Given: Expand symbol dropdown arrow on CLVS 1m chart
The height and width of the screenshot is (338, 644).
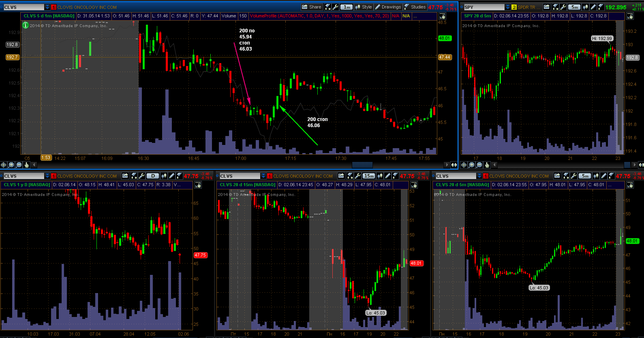Looking at the screenshot, I should click(47, 7).
